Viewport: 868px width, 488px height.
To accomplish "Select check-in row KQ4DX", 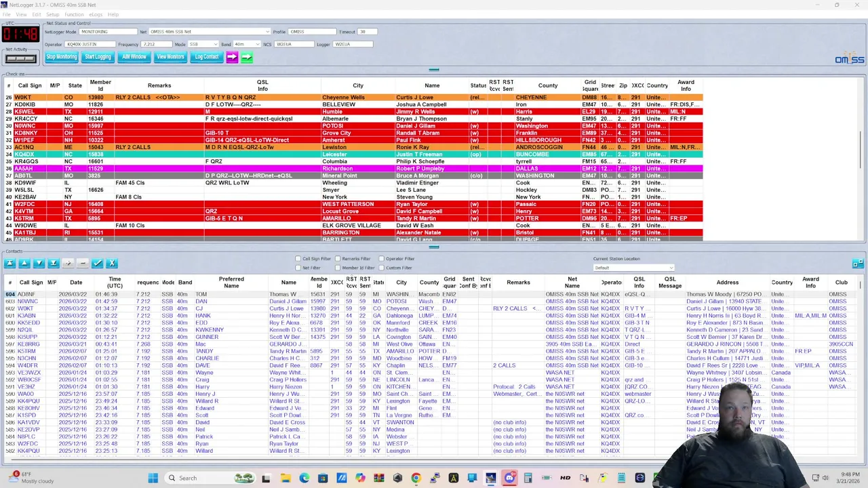I will click(353, 155).
